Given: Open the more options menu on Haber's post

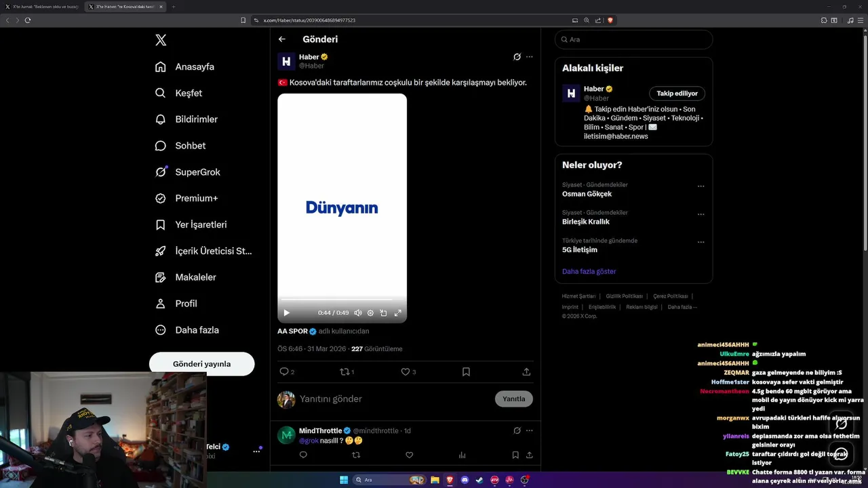Looking at the screenshot, I should [x=530, y=57].
